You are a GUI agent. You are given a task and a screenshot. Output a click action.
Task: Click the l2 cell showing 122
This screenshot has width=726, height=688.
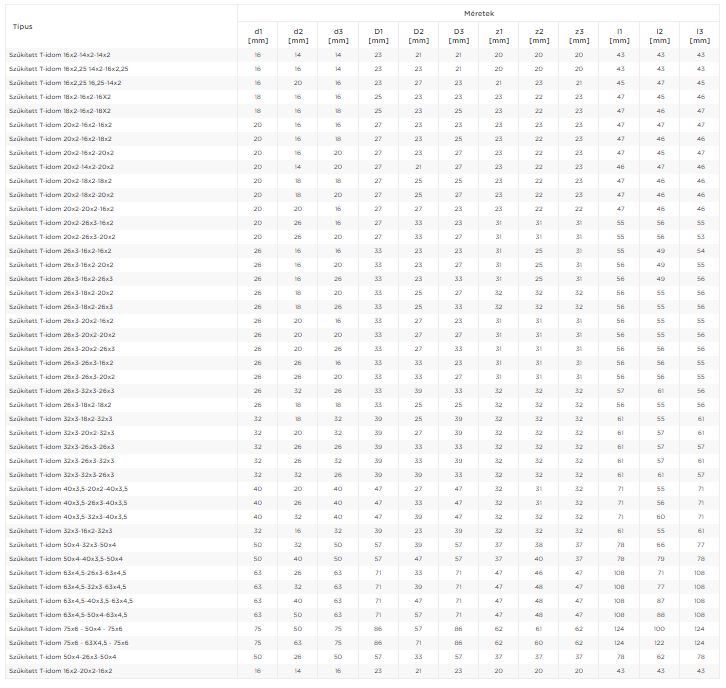point(659,643)
